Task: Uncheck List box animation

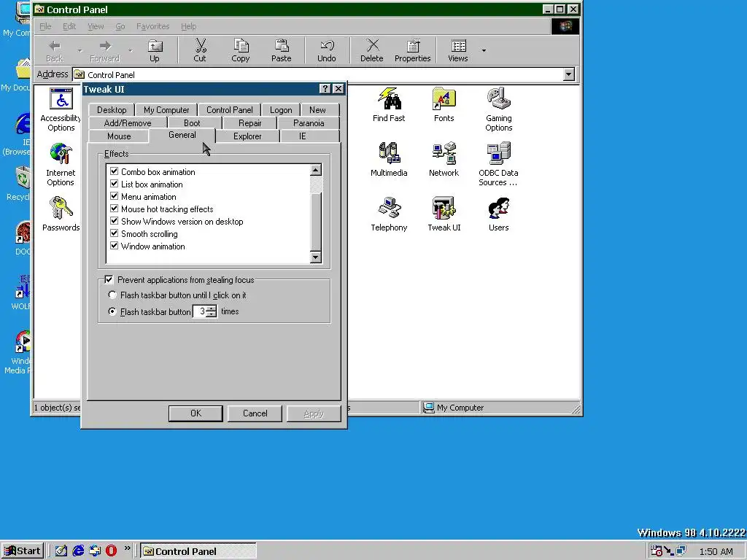Action: [x=114, y=184]
